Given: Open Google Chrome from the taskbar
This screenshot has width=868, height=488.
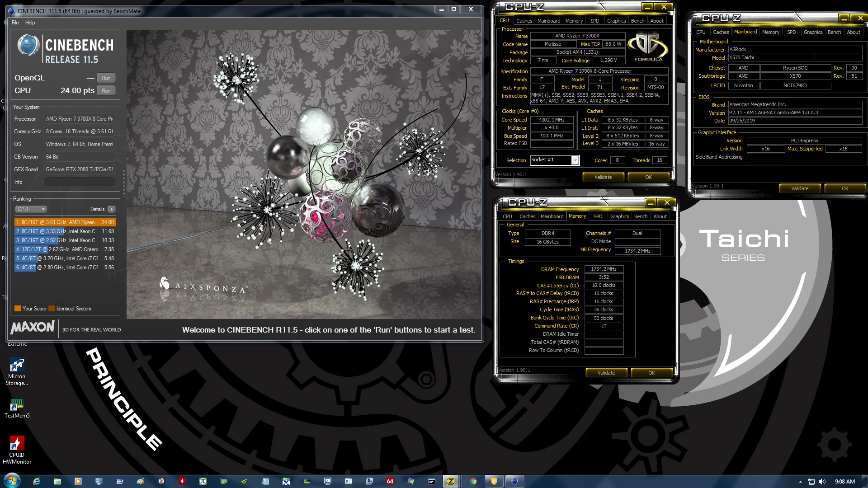Looking at the screenshot, I should [473, 481].
